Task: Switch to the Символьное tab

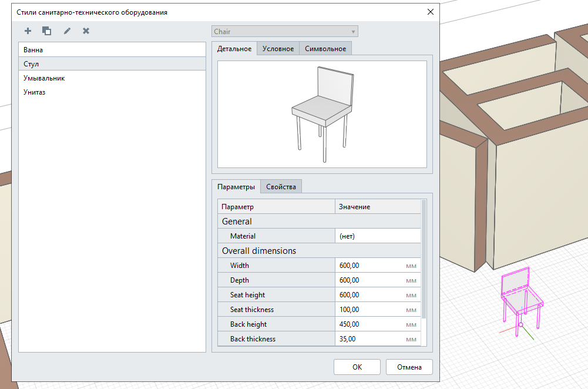Action: (x=325, y=49)
